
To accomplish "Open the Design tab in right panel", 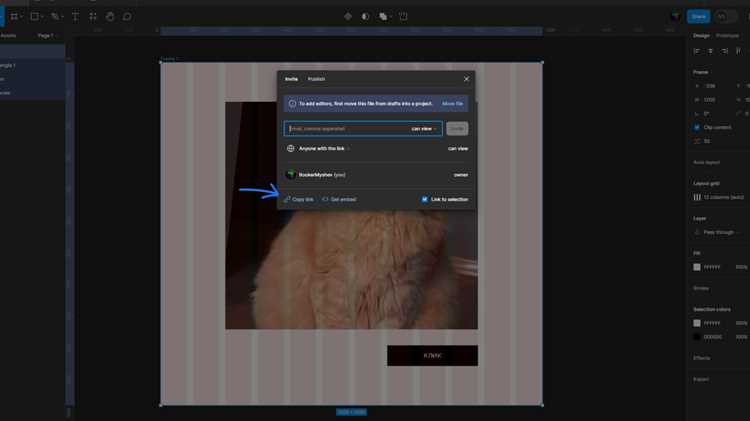I will [701, 36].
